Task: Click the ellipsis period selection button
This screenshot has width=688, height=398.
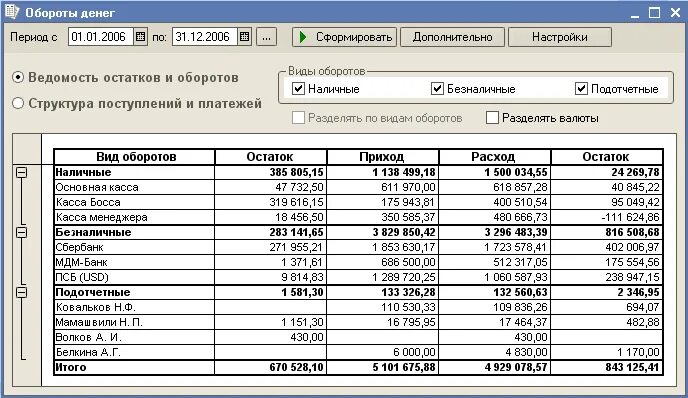Action: coord(266,37)
